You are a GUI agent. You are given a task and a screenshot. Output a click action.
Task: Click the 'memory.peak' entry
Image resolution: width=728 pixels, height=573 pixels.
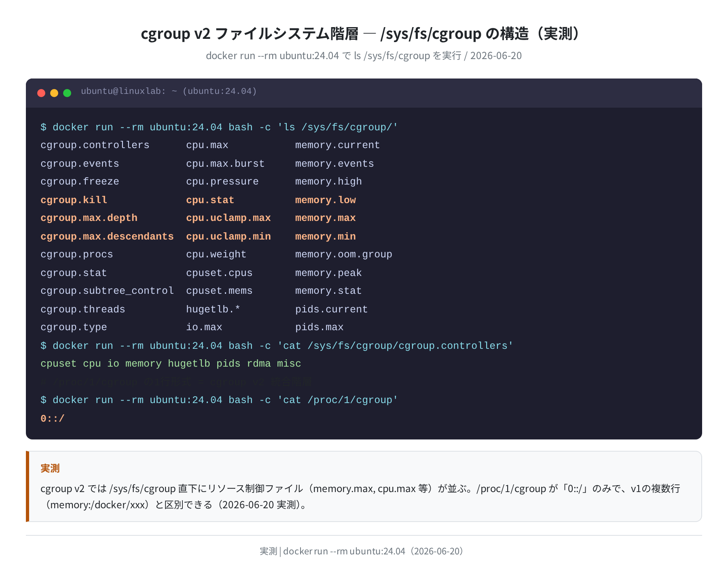pyautogui.click(x=328, y=273)
